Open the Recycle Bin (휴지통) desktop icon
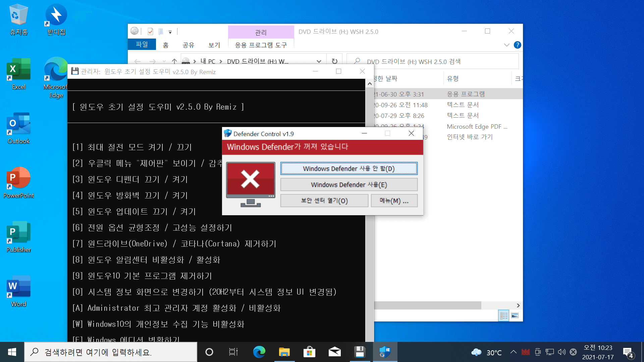 (x=18, y=19)
